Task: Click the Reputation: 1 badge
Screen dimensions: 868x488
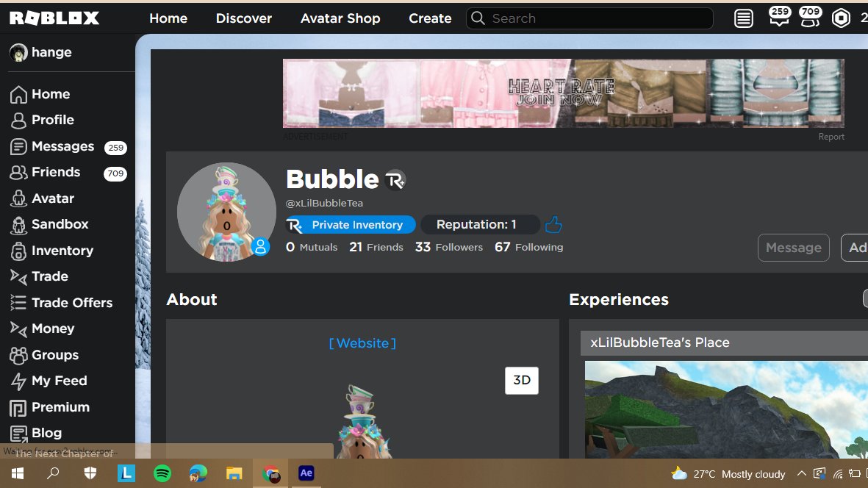Action: tap(480, 225)
